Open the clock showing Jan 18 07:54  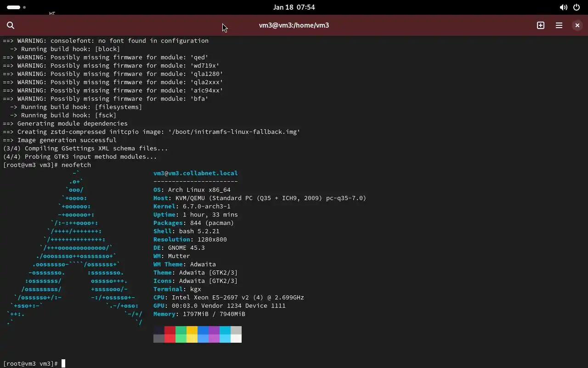[294, 7]
